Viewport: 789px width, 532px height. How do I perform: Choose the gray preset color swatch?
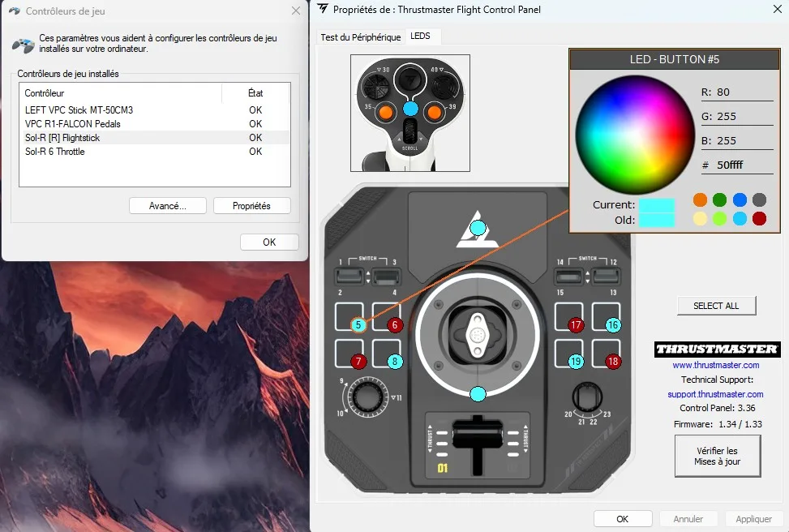759,199
